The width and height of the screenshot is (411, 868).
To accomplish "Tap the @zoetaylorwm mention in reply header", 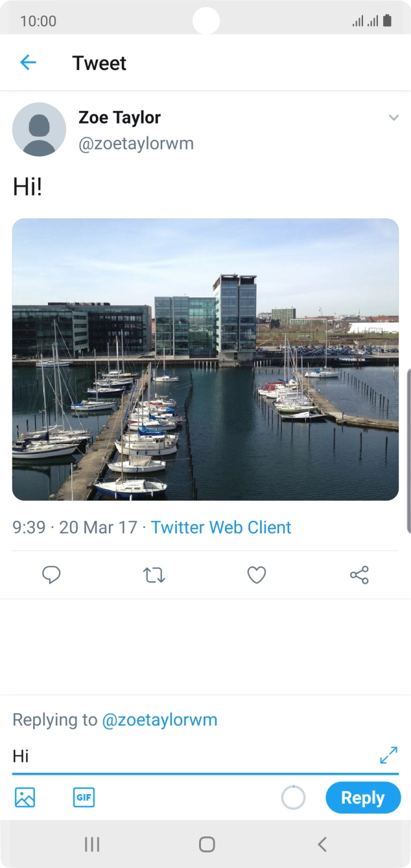I will tap(159, 720).
